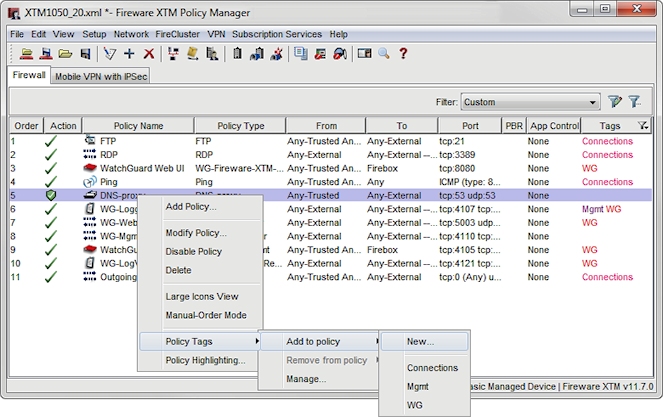Open the VPN menu
The image size is (663, 417).
tap(216, 34)
